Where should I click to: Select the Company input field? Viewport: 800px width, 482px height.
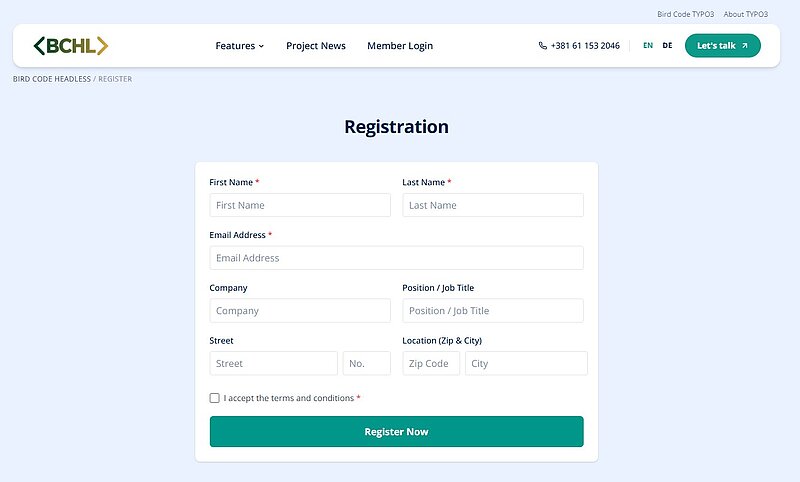pos(300,311)
